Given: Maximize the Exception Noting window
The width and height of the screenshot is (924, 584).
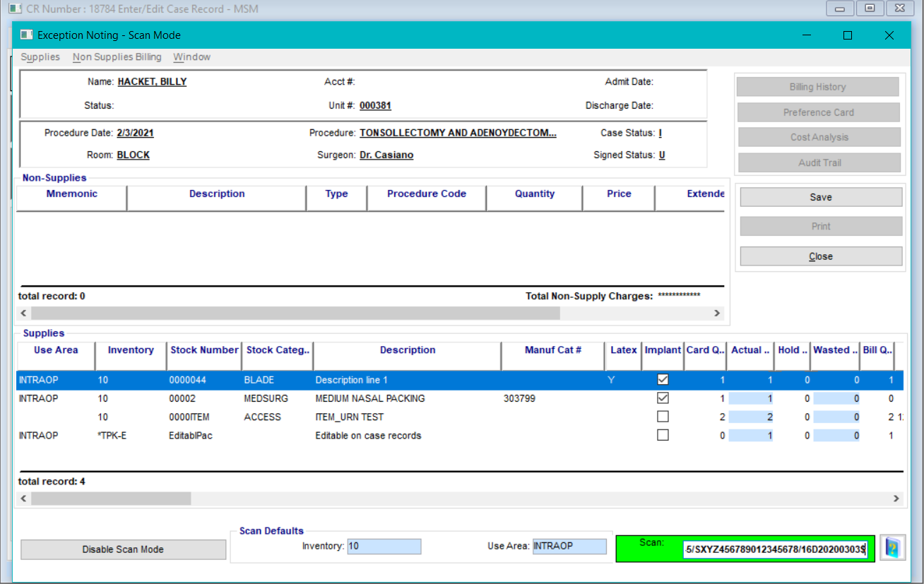Looking at the screenshot, I should [x=848, y=35].
